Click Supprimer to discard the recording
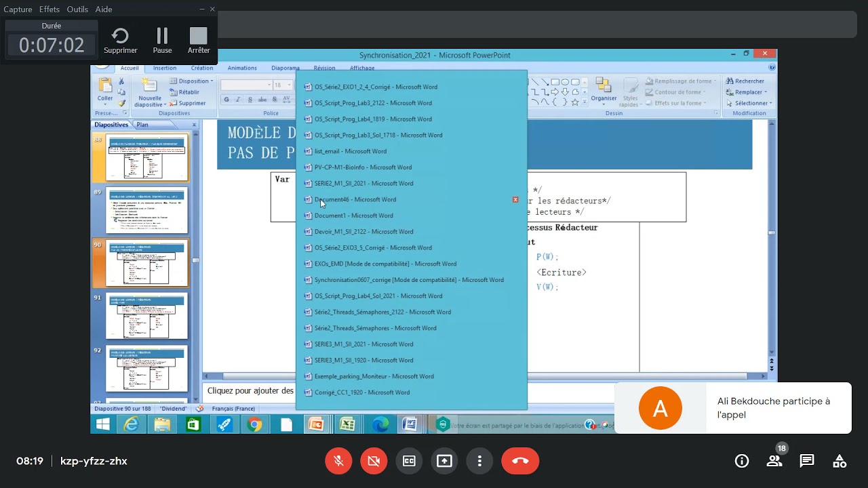Screen dimensions: 868x488 [x=121, y=41]
